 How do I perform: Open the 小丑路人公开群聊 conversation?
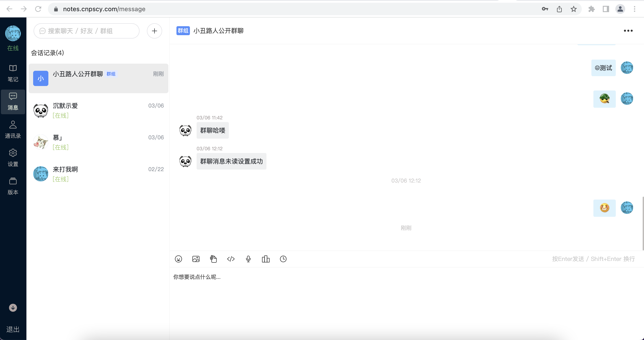[99, 78]
